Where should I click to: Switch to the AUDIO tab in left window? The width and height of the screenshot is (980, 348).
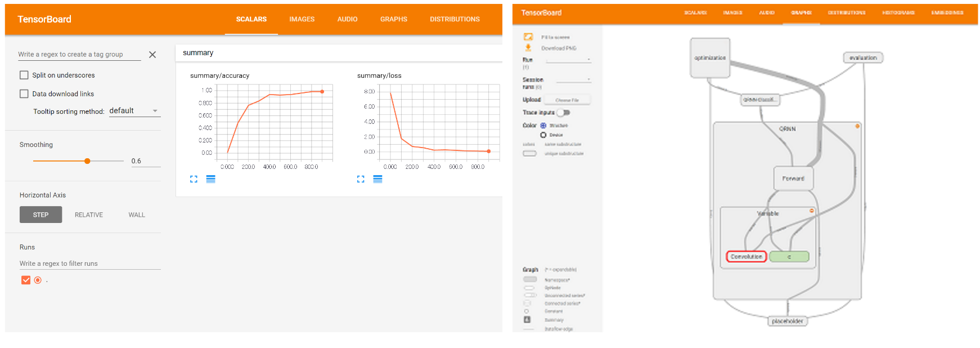pos(348,19)
